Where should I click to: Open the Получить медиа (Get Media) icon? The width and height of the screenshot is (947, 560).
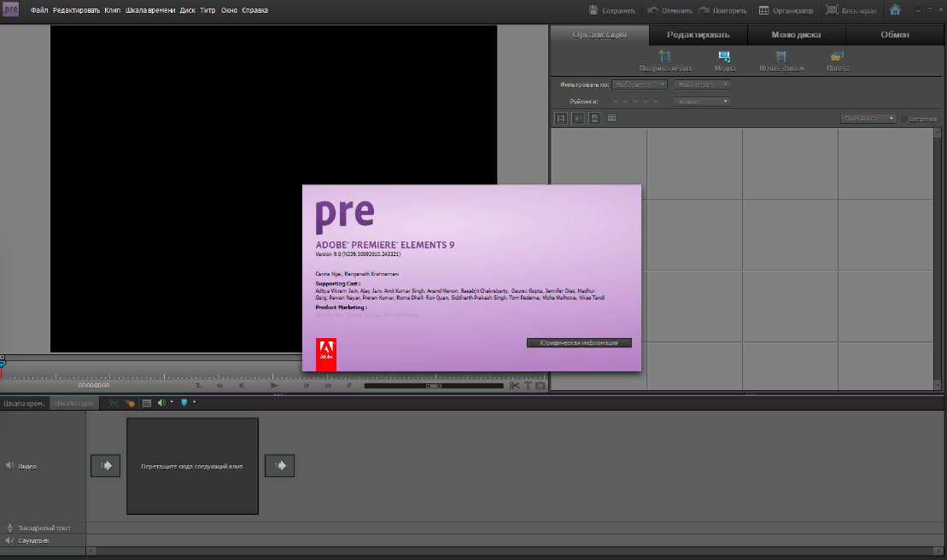tap(665, 56)
